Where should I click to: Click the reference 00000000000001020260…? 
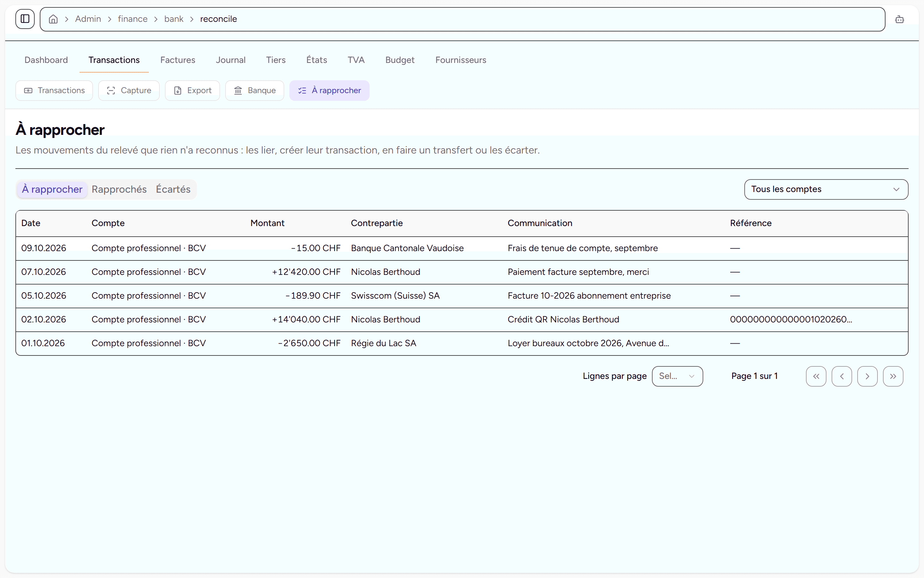coord(791,320)
